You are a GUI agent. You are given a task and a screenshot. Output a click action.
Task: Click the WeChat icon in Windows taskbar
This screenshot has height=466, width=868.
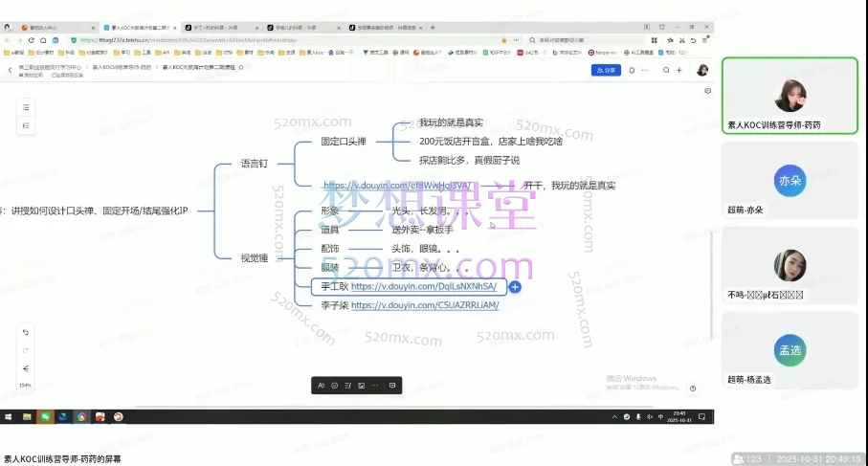44,416
